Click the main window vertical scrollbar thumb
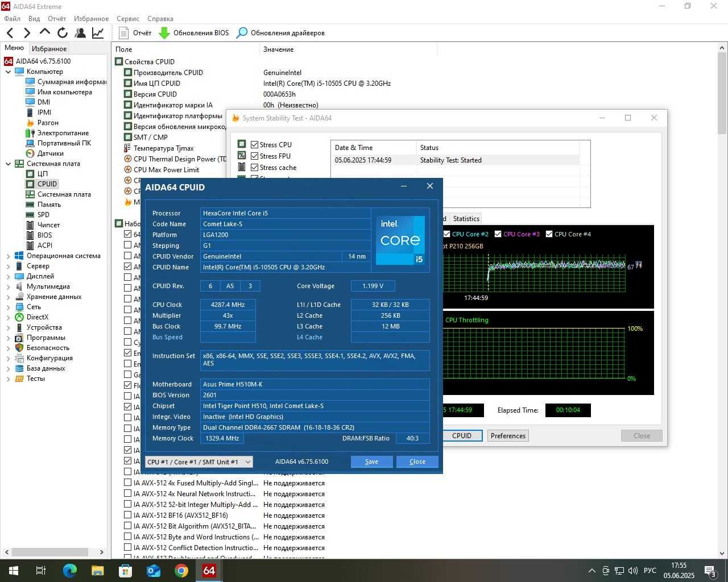The image size is (728, 582). 722,94
